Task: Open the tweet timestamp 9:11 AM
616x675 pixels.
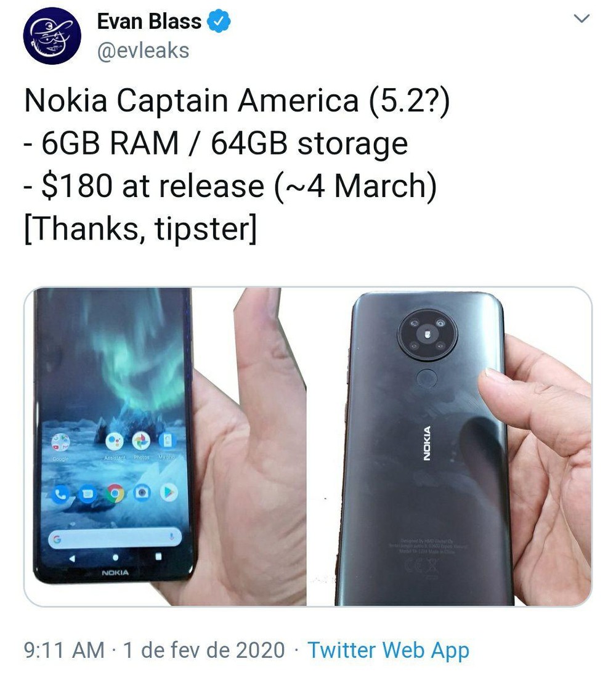Action: pos(64,650)
